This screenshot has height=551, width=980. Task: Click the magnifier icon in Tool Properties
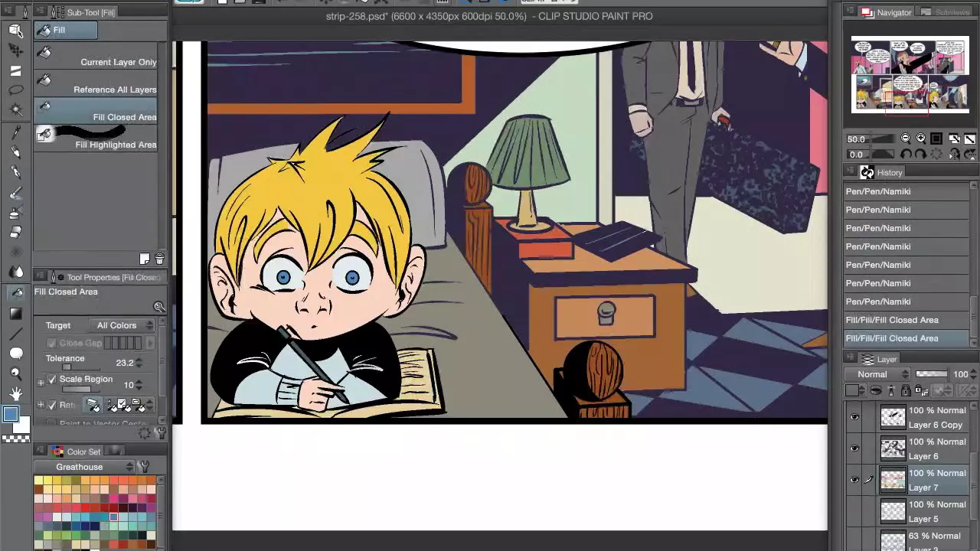pyautogui.click(x=159, y=307)
